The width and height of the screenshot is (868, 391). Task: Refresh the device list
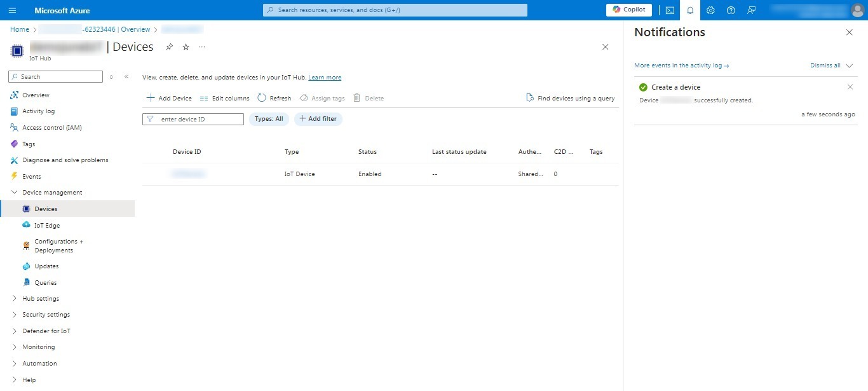point(275,99)
